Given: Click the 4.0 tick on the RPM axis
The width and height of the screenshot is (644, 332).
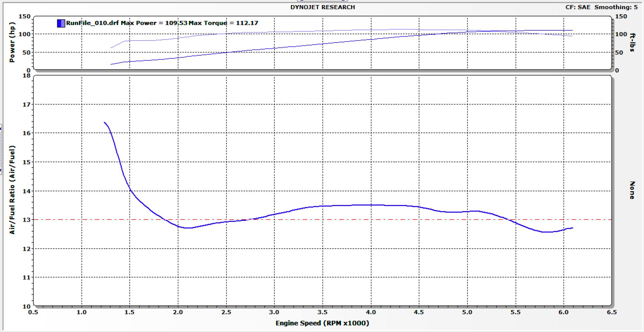Looking at the screenshot, I should (371, 312).
